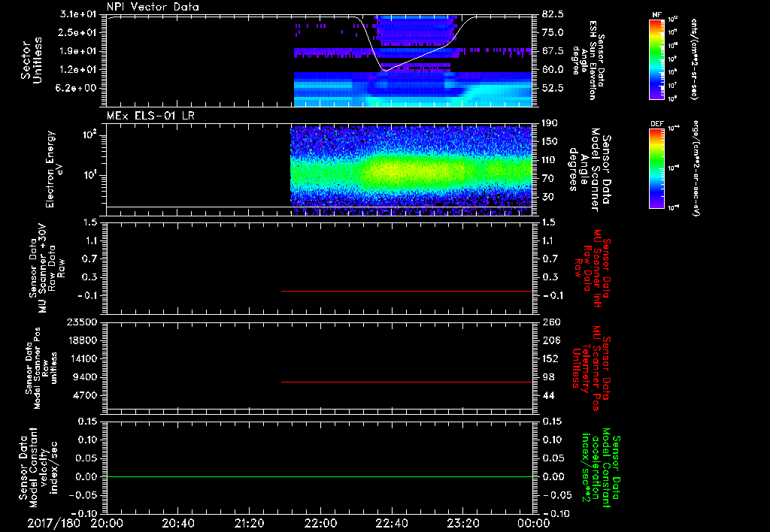The image size is (770, 532).
Task: Click the red "MU Scanner Pos Telemetry Unitless" label
Action: coord(591,368)
